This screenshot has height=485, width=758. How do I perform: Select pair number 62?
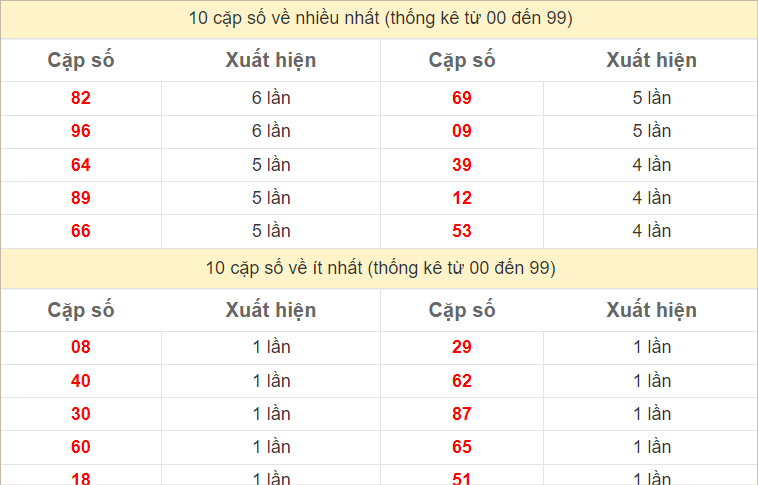coord(462,381)
